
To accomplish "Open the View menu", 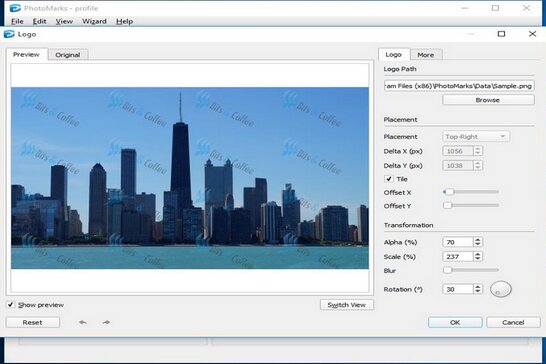I will [64, 21].
